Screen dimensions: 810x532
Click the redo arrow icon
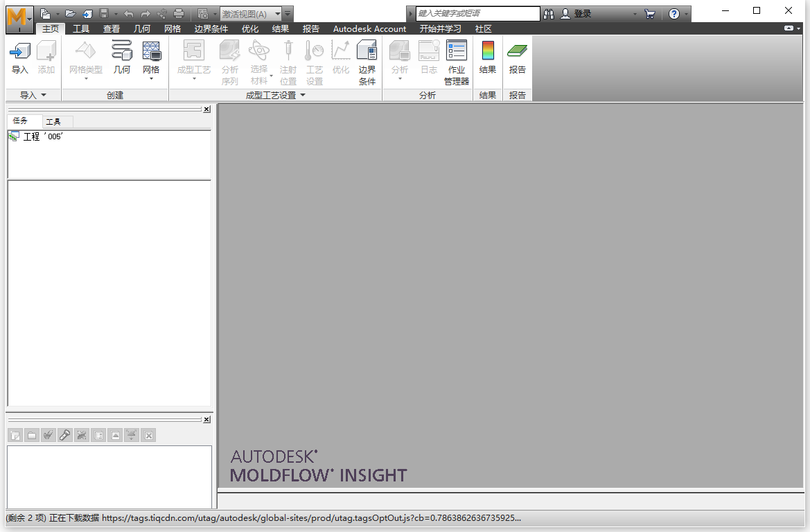pyautogui.click(x=146, y=14)
